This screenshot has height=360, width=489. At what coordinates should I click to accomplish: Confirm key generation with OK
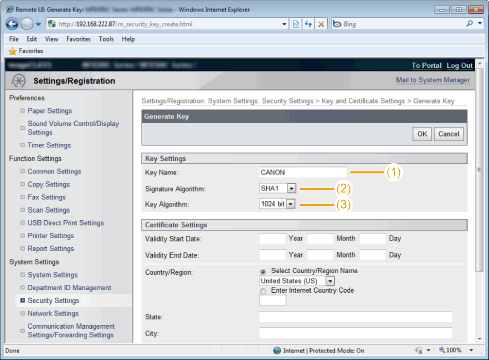pyautogui.click(x=422, y=134)
